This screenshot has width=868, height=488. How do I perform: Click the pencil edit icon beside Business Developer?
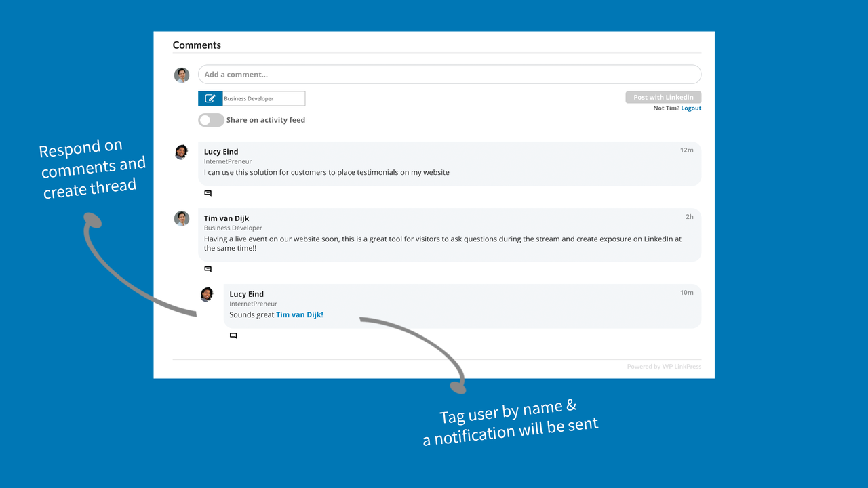[x=210, y=99]
